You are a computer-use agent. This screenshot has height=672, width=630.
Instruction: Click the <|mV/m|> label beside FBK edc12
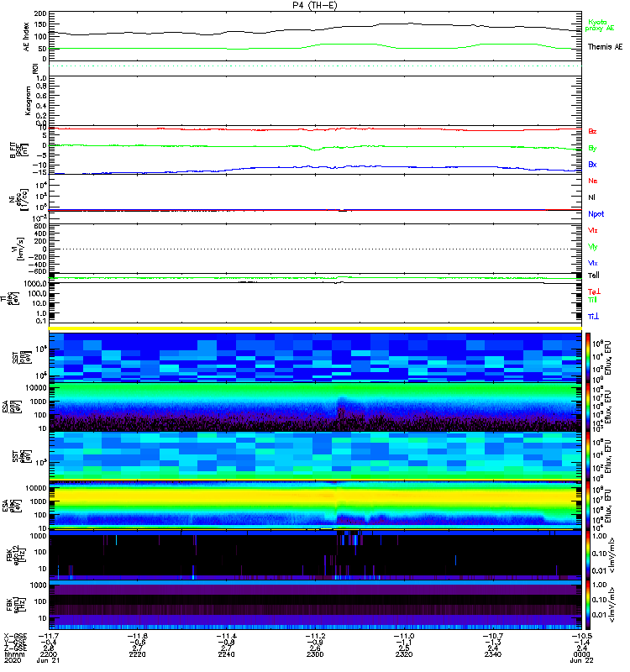point(612,556)
